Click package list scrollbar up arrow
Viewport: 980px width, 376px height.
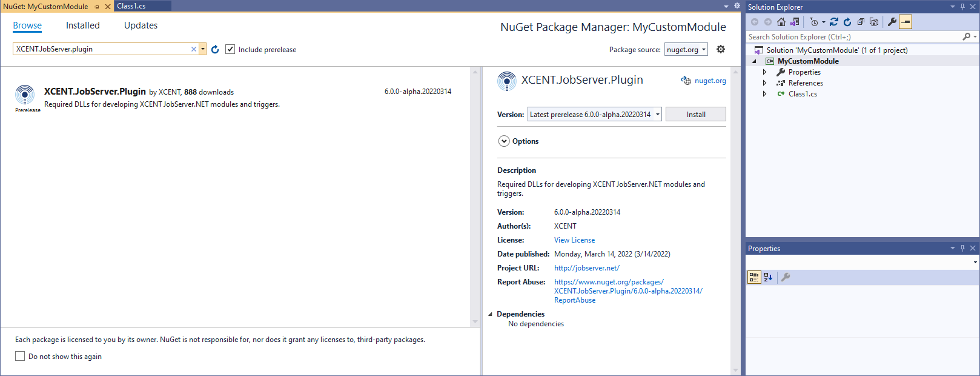(x=475, y=72)
